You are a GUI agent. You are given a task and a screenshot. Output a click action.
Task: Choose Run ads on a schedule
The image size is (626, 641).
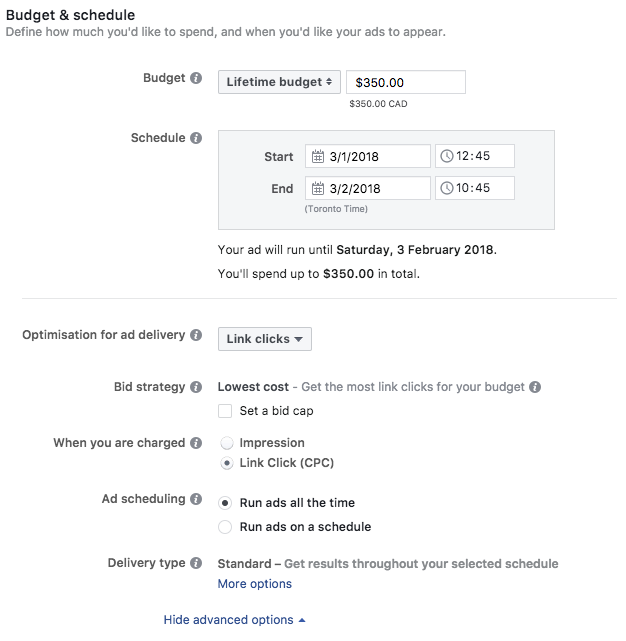click(225, 527)
